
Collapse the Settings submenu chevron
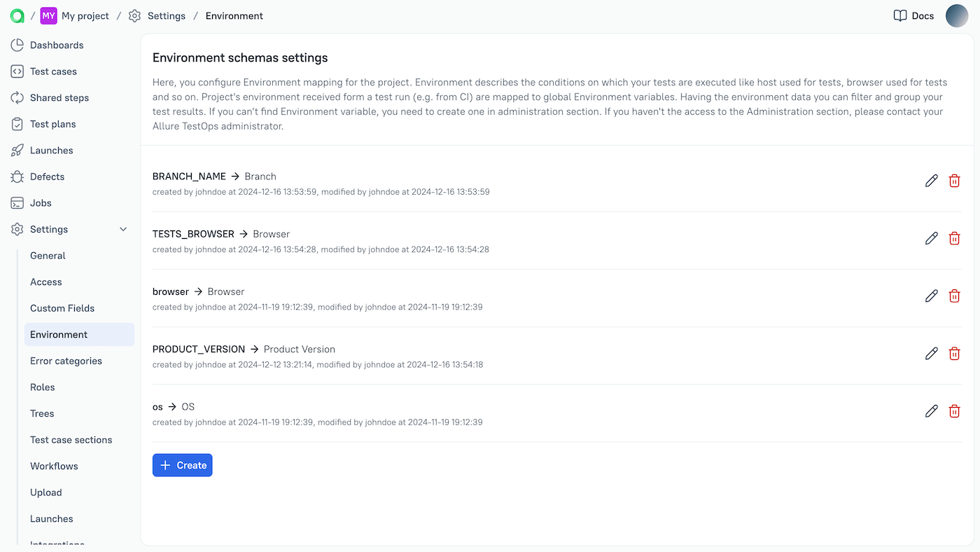click(x=122, y=229)
